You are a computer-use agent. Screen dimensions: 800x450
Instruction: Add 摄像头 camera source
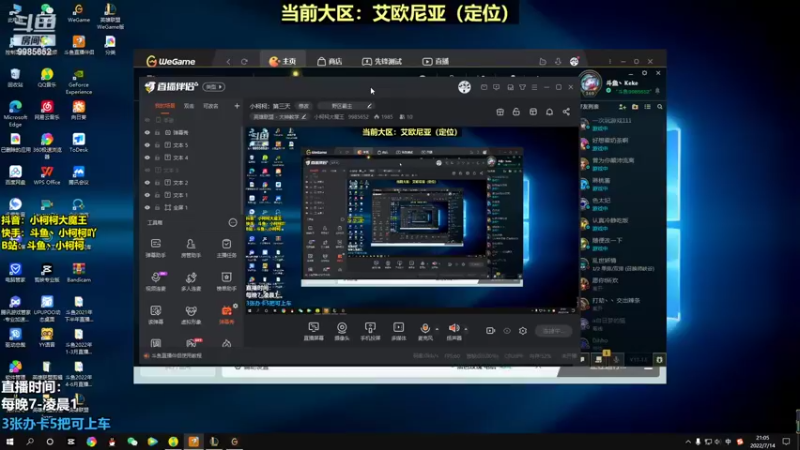(342, 331)
